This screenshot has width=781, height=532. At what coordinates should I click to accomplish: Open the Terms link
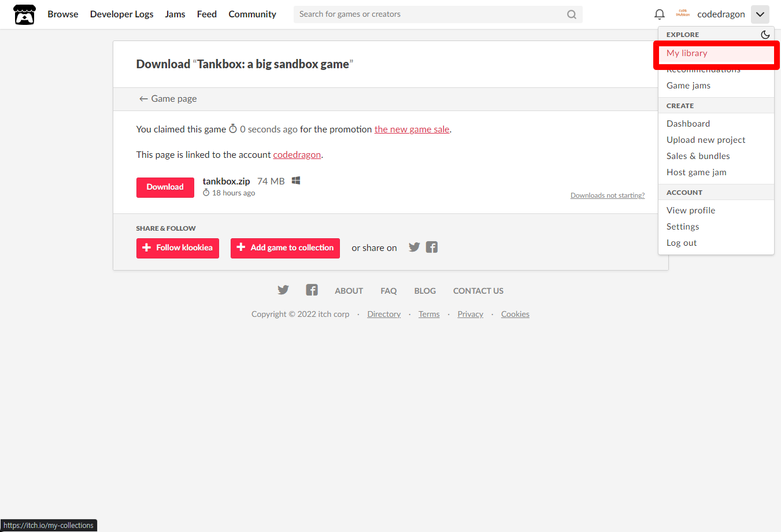429,315
